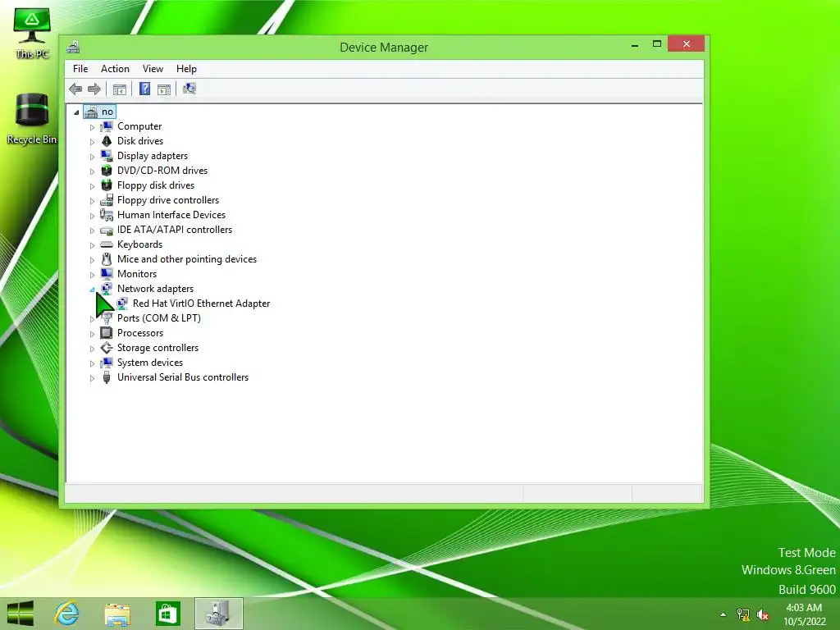Click the Monitors category icon

(x=107, y=274)
